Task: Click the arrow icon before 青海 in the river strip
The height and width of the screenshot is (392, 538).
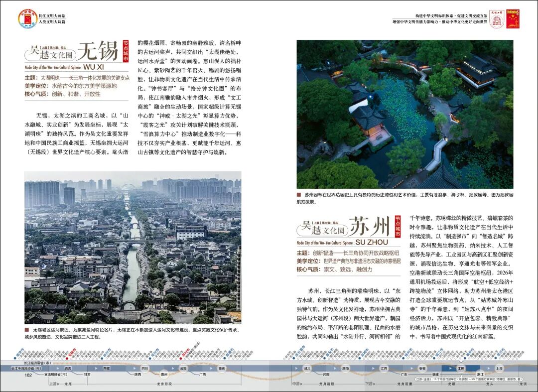Action: click(x=58, y=368)
